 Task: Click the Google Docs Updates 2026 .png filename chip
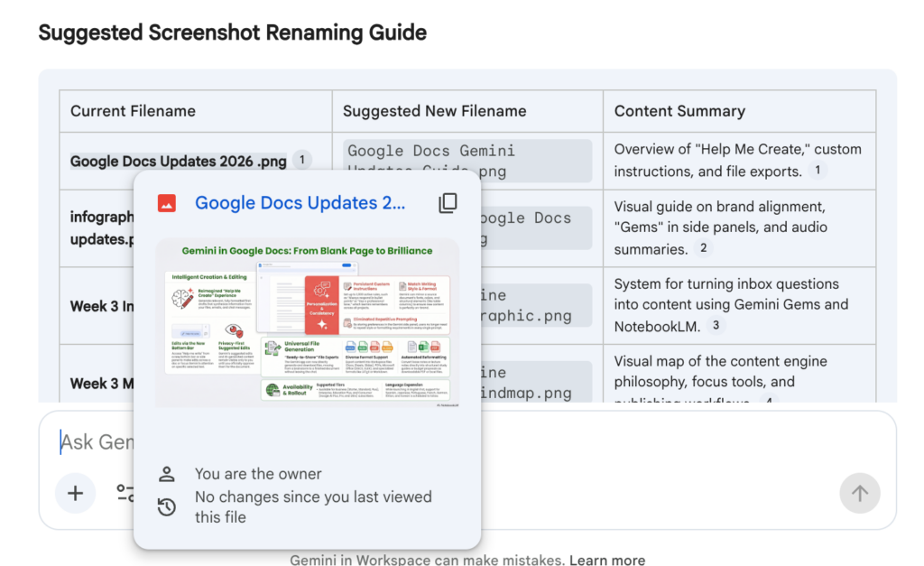[179, 161]
